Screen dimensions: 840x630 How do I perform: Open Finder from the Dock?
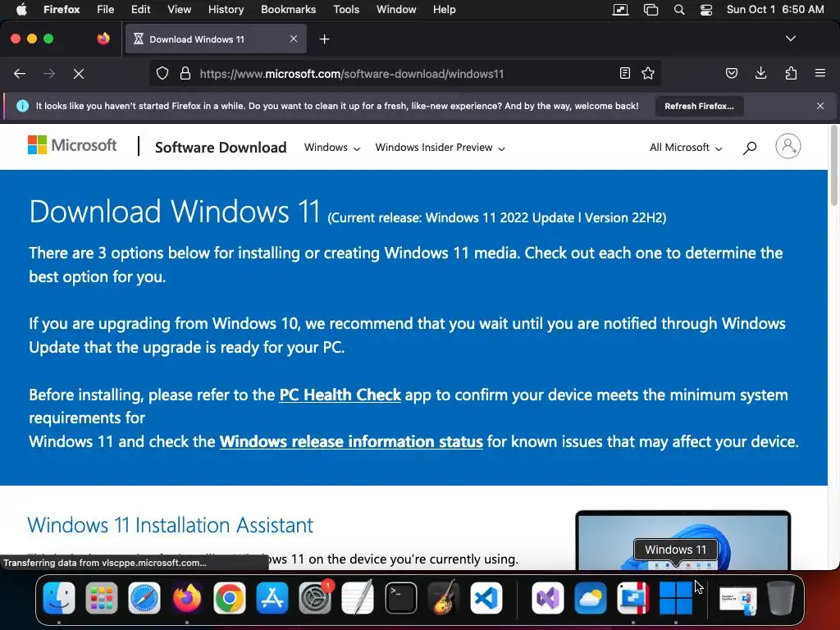59,598
